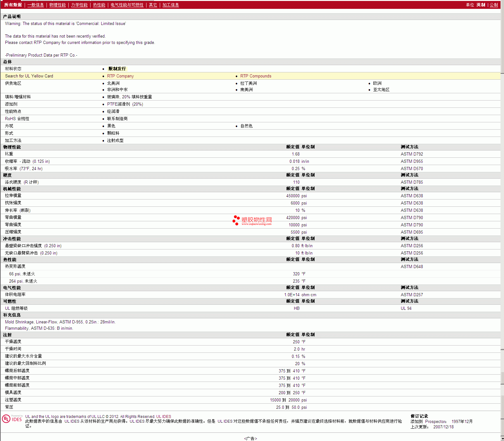Switch units to 公制

494,5
